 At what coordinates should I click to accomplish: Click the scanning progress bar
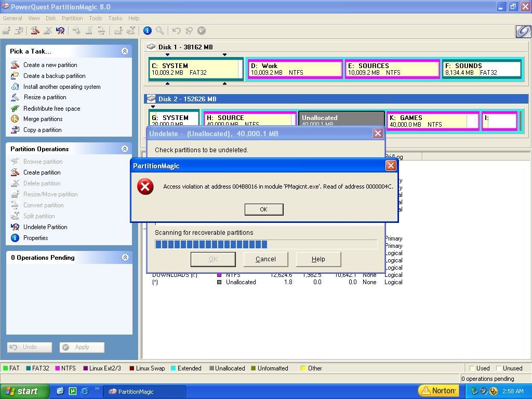pos(266,244)
